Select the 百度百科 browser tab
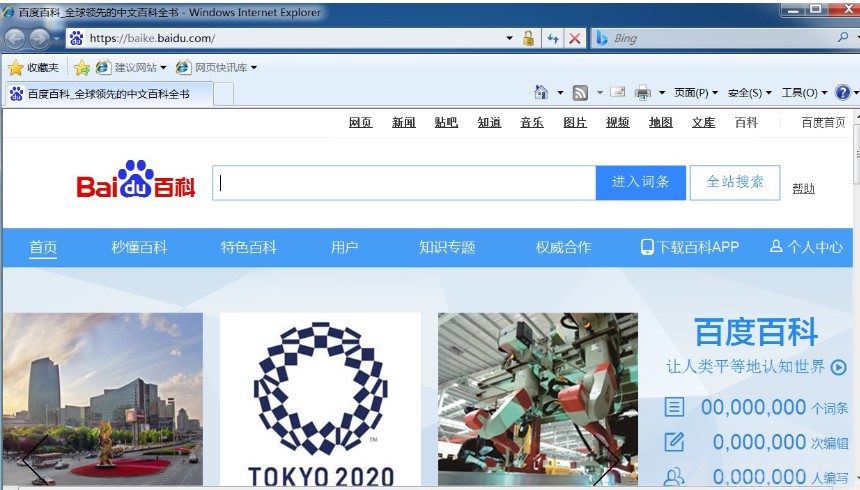The height and width of the screenshot is (490, 860). point(108,94)
